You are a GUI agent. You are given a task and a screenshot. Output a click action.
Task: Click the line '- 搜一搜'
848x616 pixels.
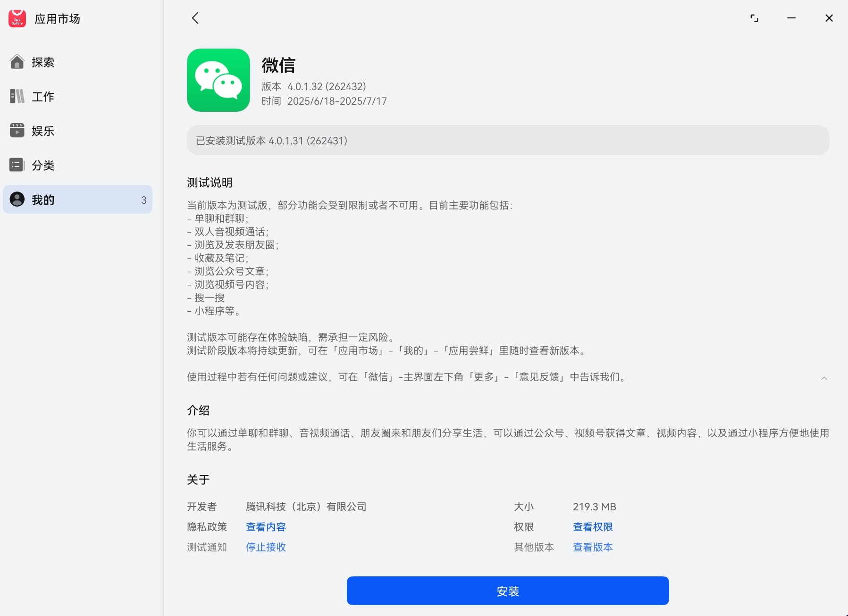pos(206,298)
